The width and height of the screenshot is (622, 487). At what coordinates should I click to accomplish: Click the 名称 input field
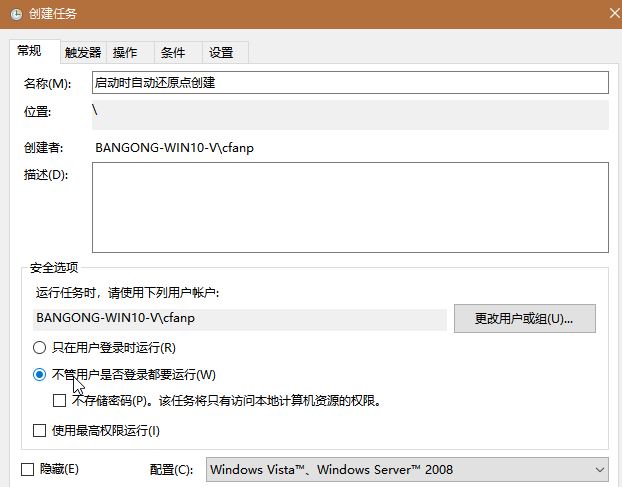click(350, 83)
